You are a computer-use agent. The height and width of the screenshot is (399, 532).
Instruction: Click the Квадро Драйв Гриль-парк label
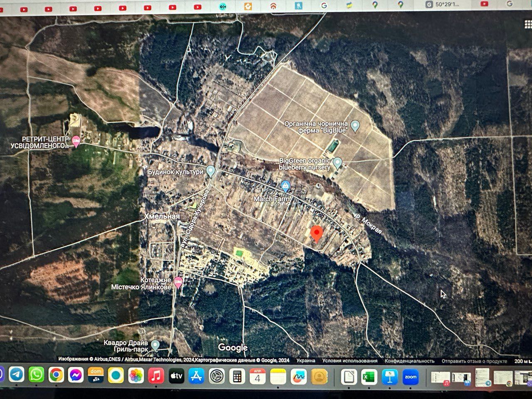pos(126,346)
